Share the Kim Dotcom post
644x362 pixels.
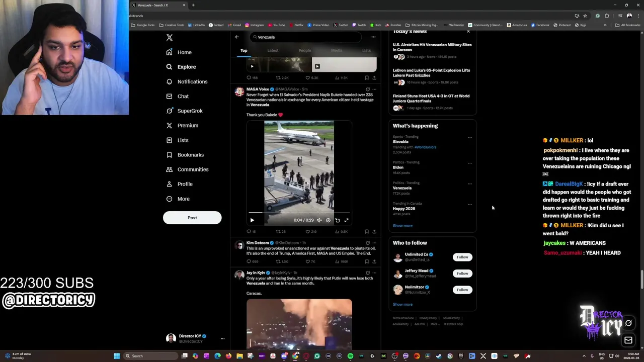click(x=374, y=261)
